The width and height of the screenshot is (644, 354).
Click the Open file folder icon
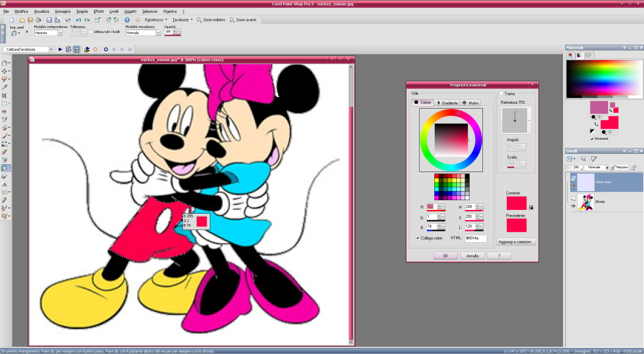pos(22,20)
